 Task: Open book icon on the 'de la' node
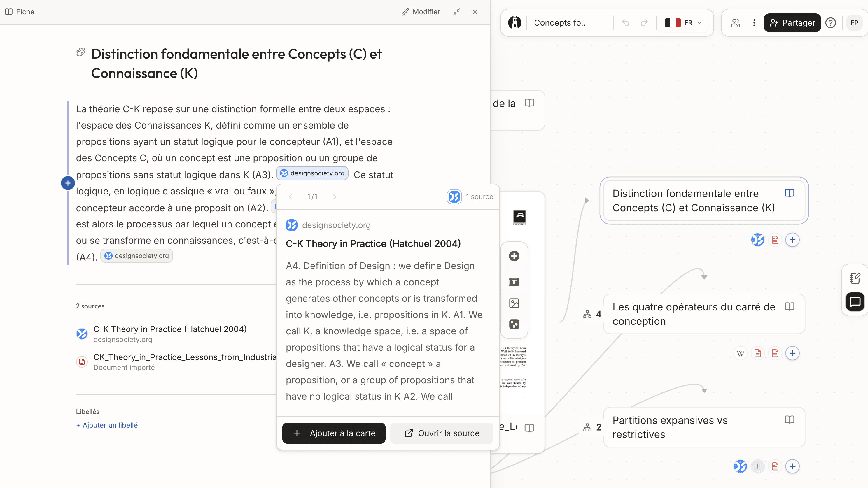pos(529,103)
